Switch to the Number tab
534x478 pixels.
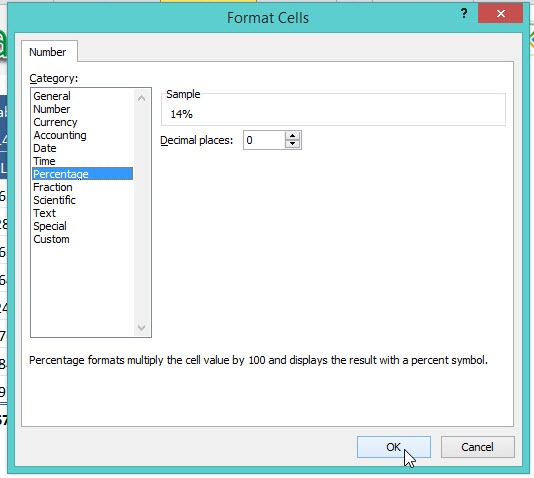[x=48, y=52]
